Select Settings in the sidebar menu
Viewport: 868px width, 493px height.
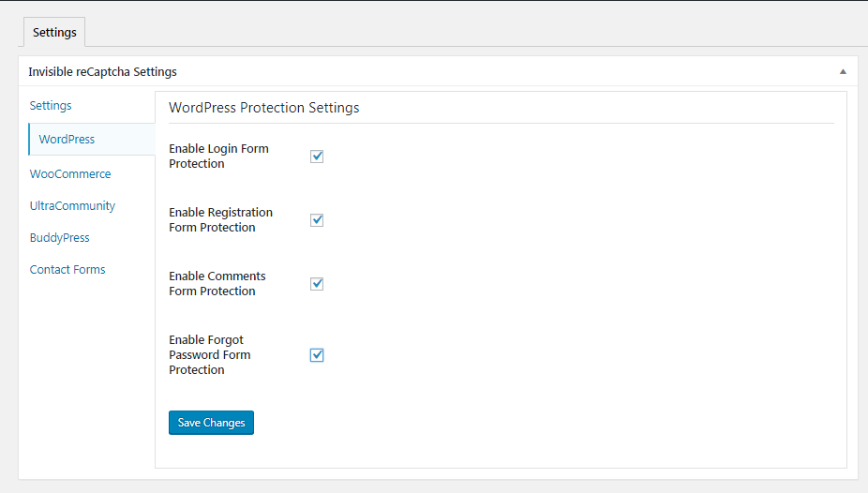[x=51, y=105]
